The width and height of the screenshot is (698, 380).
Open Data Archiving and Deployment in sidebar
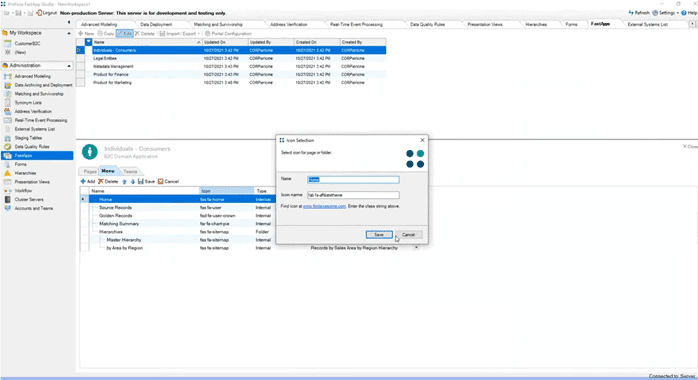[x=43, y=85]
